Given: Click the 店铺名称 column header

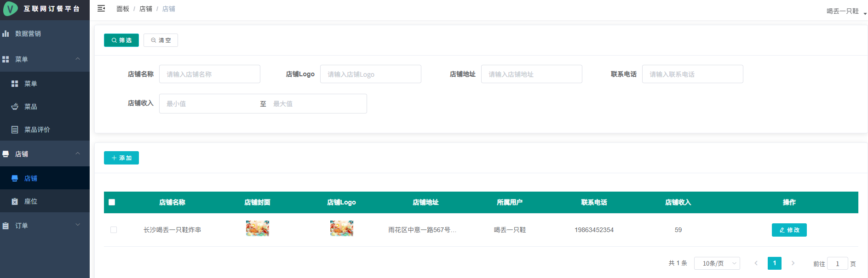Looking at the screenshot, I should (172, 202).
